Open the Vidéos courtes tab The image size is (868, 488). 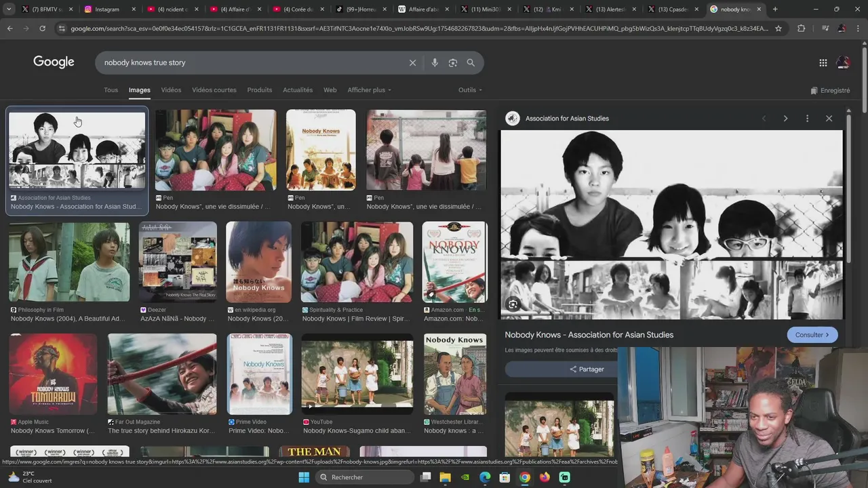pyautogui.click(x=214, y=90)
